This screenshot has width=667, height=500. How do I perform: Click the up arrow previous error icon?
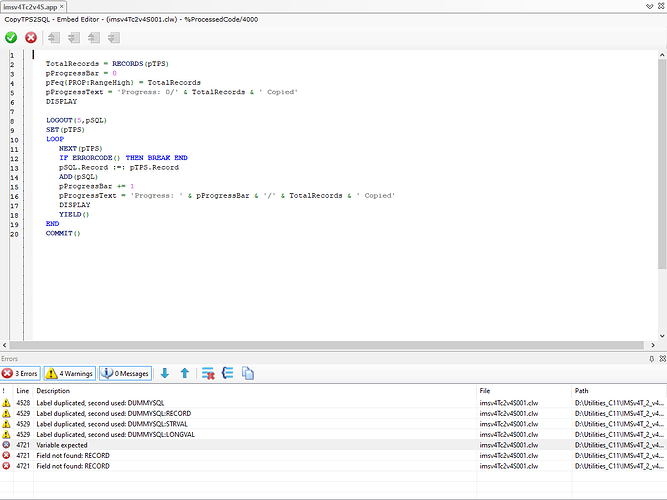click(184, 373)
